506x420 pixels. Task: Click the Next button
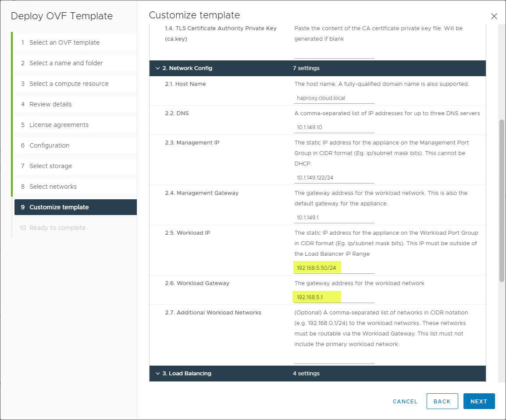tap(479, 401)
